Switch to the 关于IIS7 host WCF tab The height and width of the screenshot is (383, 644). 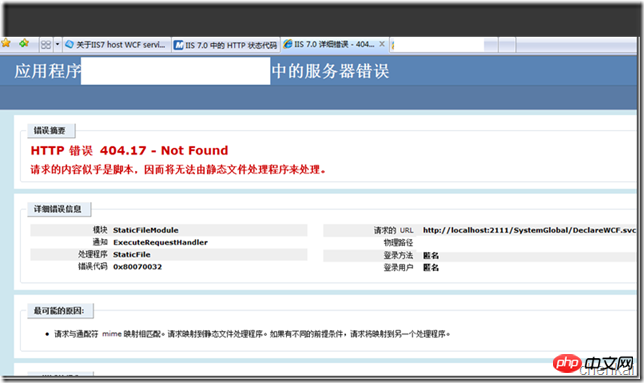pyautogui.click(x=117, y=44)
